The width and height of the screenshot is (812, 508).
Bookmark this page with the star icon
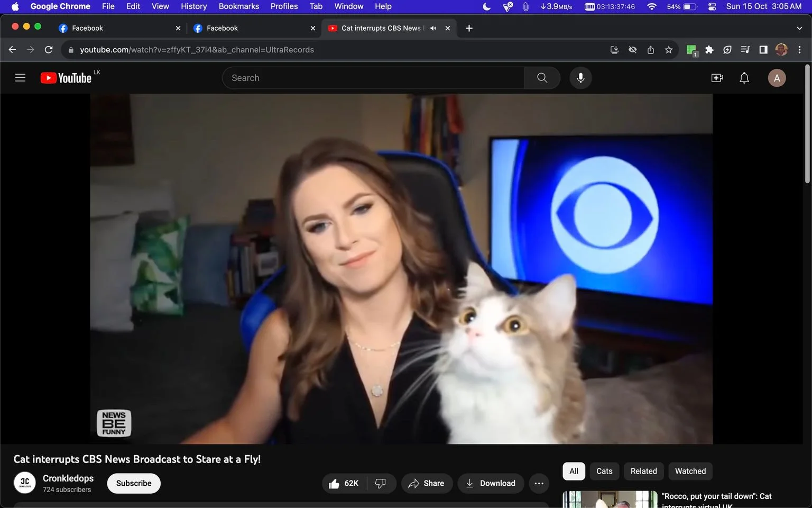pos(669,50)
